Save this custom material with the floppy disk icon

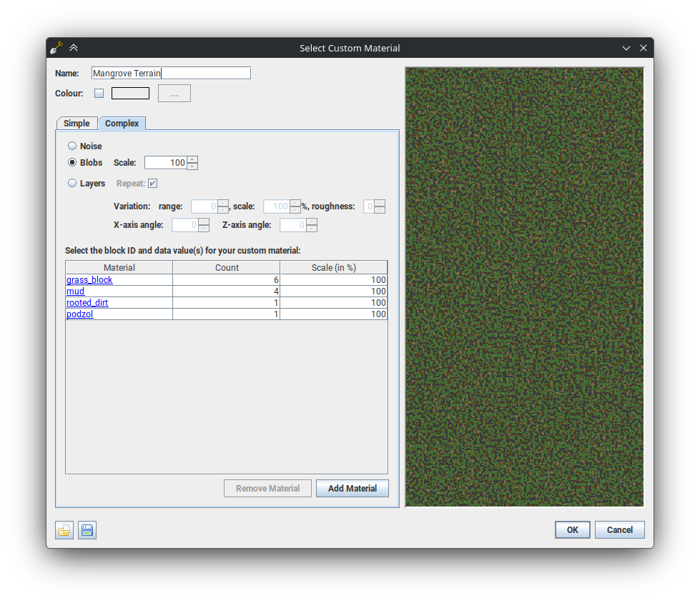coord(87,530)
